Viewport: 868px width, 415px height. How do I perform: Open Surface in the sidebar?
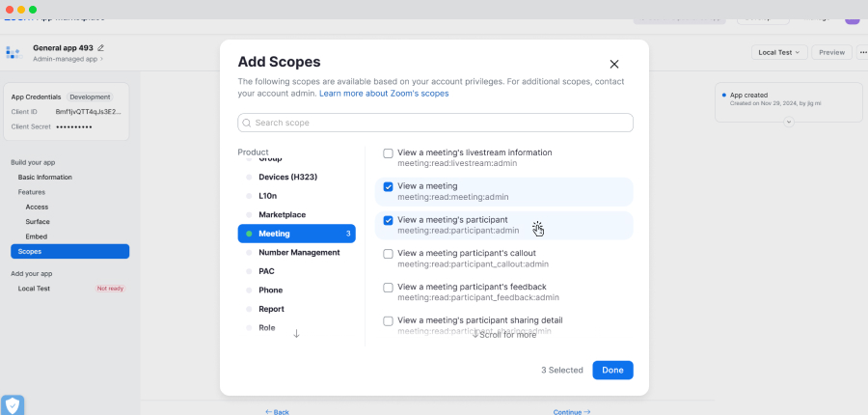(x=38, y=222)
